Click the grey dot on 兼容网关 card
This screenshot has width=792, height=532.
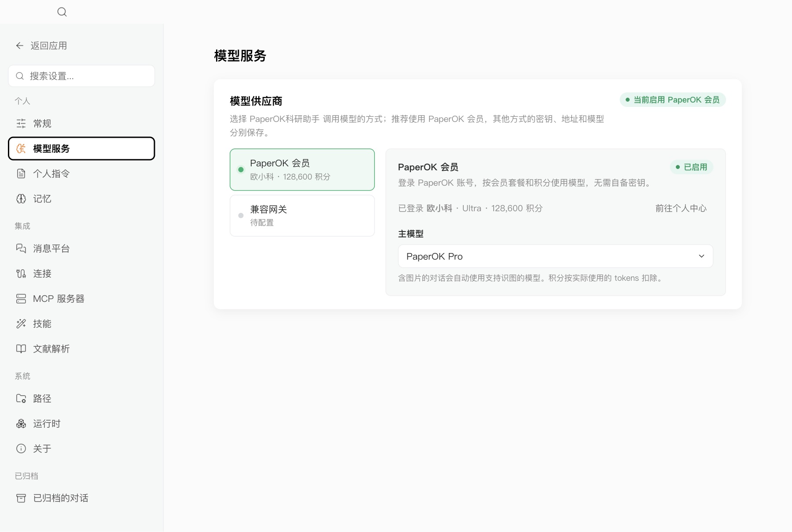point(241,216)
